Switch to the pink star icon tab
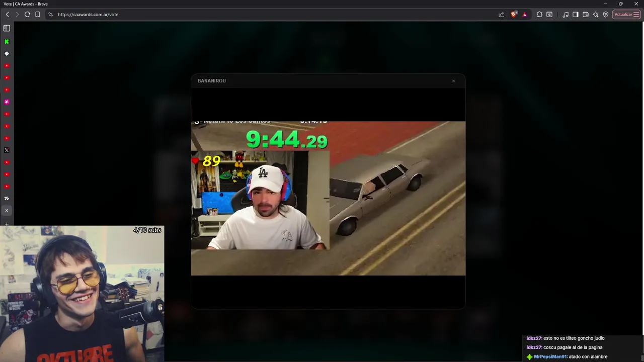644x362 pixels. click(7, 102)
